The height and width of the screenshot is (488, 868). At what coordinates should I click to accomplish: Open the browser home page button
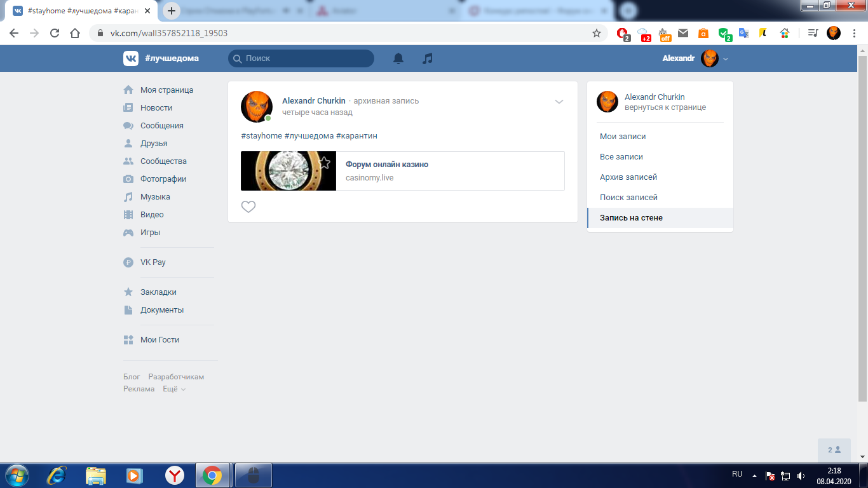pos(75,33)
